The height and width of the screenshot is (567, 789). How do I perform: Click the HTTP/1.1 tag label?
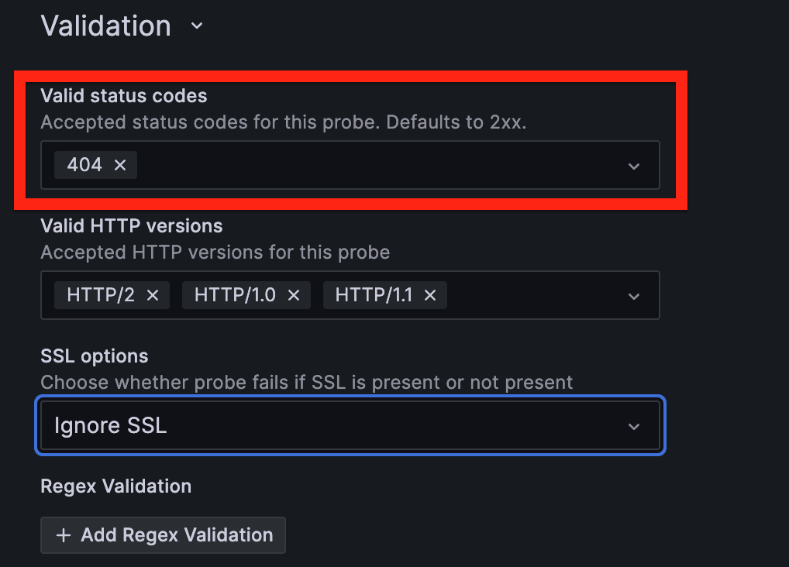[373, 295]
